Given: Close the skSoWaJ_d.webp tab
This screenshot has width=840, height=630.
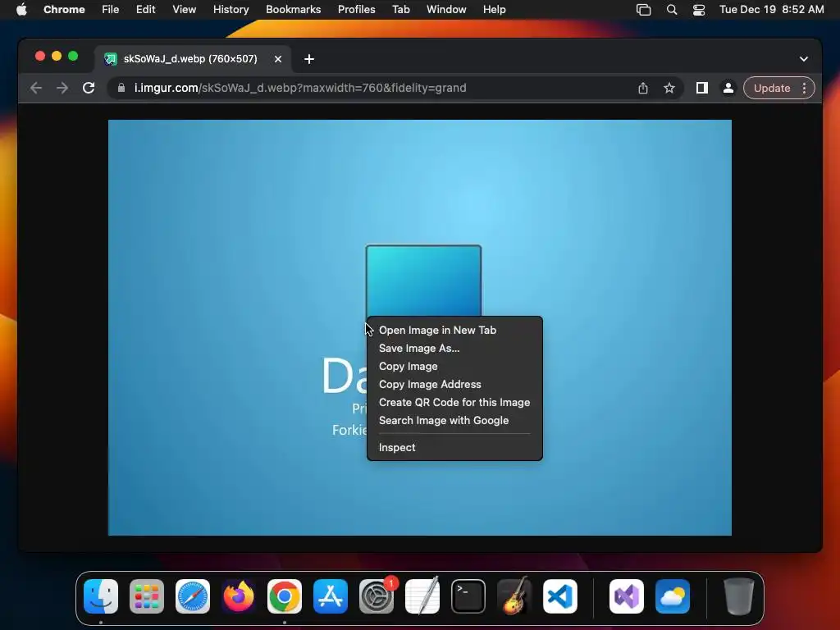Looking at the screenshot, I should point(278,59).
